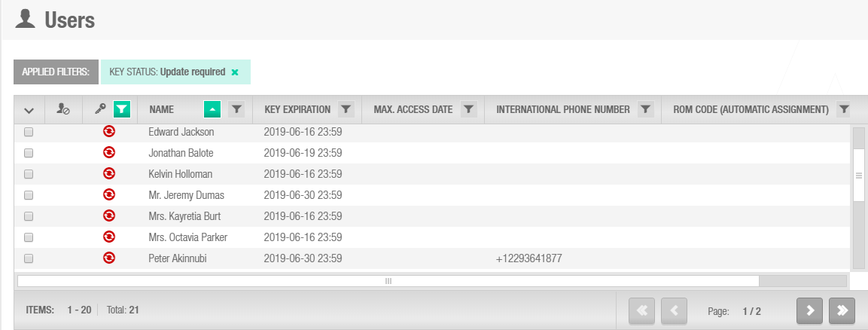Image resolution: width=868 pixels, height=330 pixels.
Task: Filter the ROM Code column
Action: 844,110
